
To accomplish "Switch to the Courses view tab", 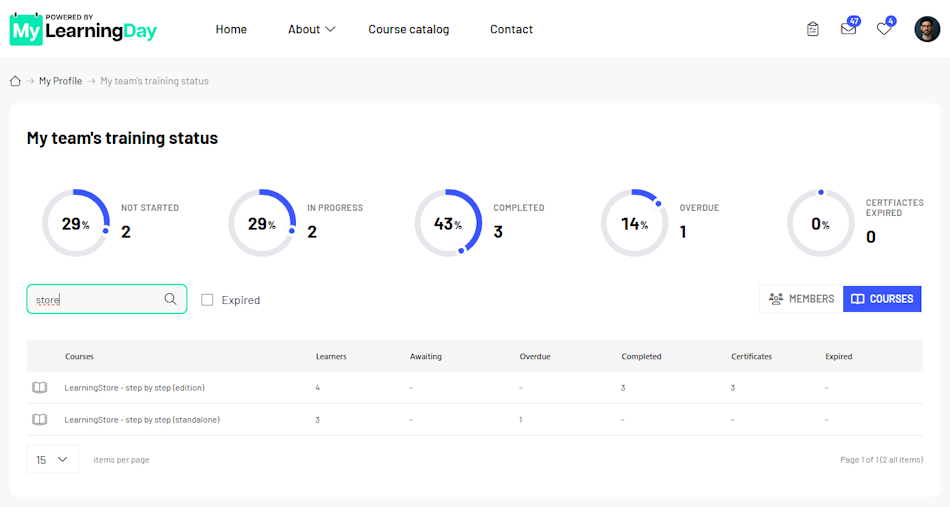I will click(x=882, y=299).
